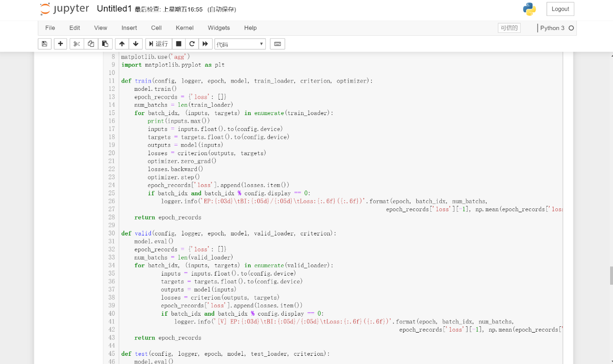
Task: Click the losses.backward() line
Action: click(175, 169)
